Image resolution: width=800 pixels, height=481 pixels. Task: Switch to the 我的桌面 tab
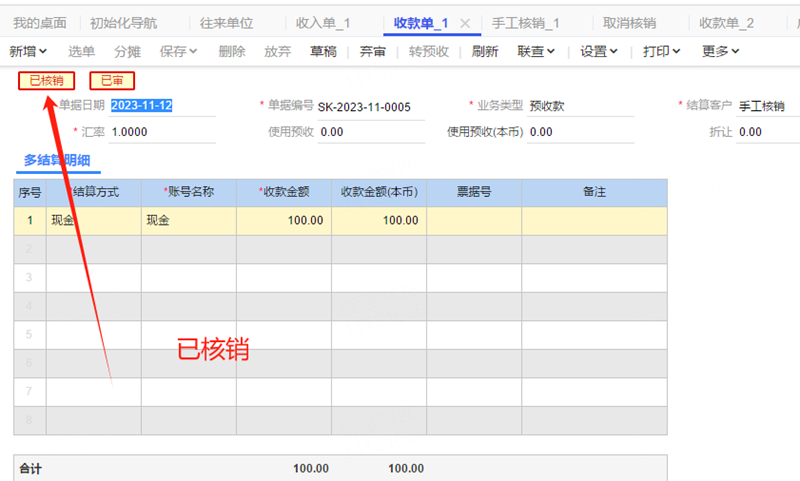pyautogui.click(x=40, y=23)
